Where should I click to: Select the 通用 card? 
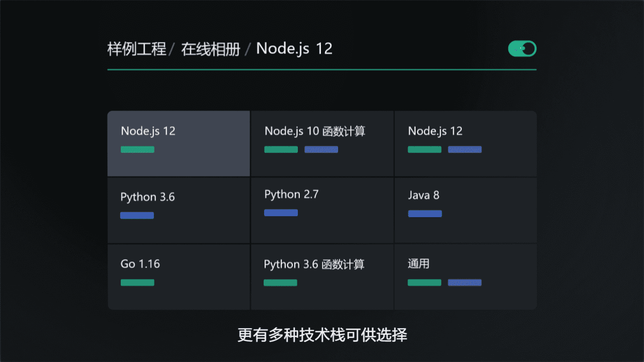click(465, 277)
